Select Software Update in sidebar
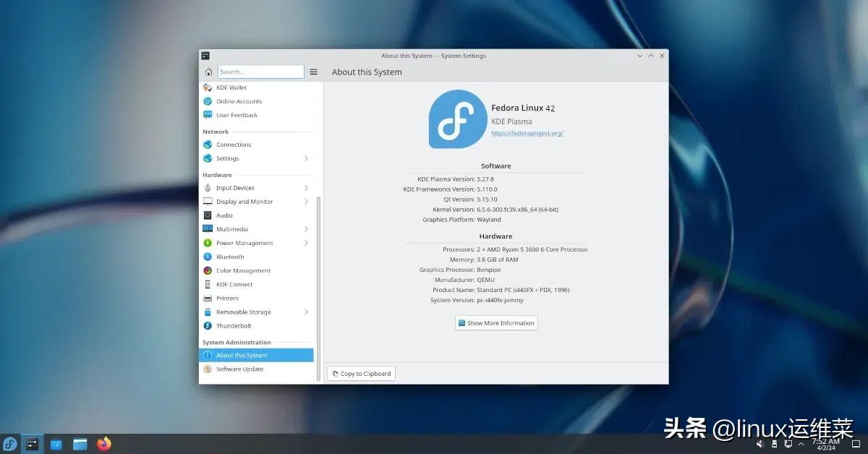The image size is (868, 454). click(239, 369)
